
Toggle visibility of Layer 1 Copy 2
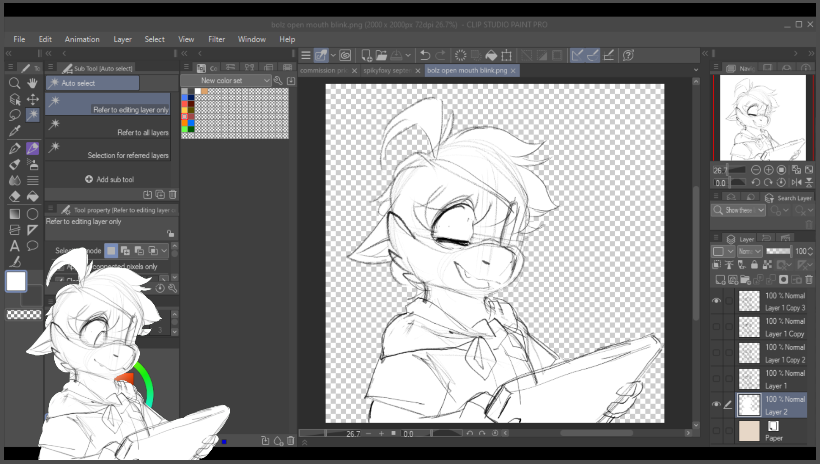tap(716, 353)
